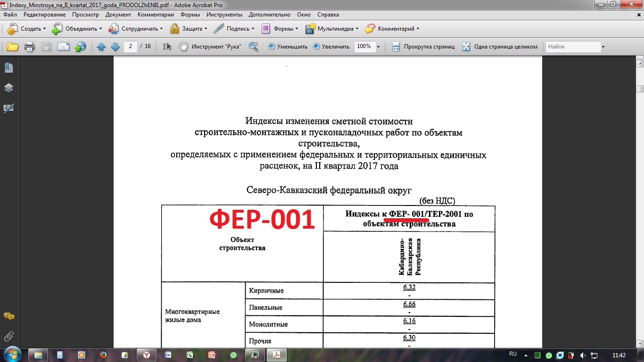The image size is (644, 362).
Task: Open the Документ menu
Action: coord(118,15)
